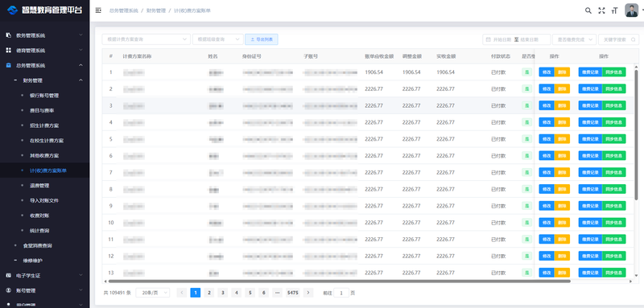Click the 德育管理系统 grid icon
This screenshot has width=644, height=308.
(x=8, y=51)
